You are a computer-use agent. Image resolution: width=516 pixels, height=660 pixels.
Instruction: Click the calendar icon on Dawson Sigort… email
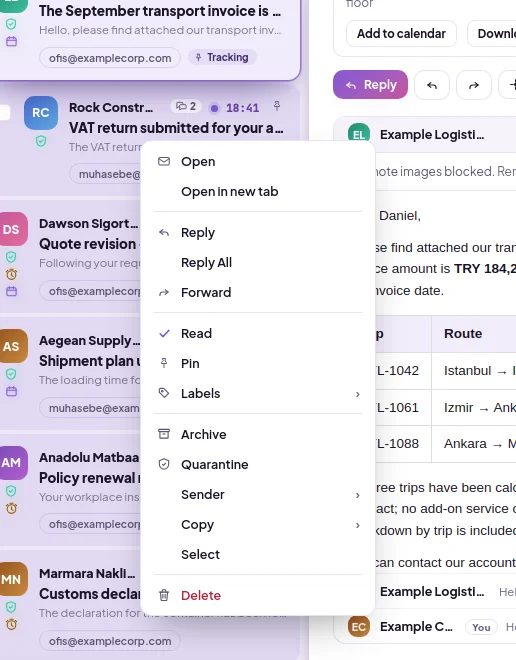[11, 291]
